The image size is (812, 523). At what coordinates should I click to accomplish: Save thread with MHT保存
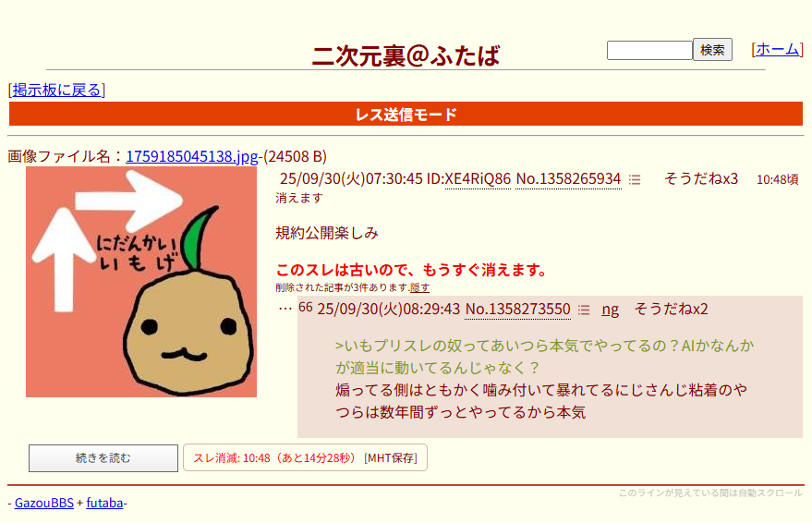(391, 457)
